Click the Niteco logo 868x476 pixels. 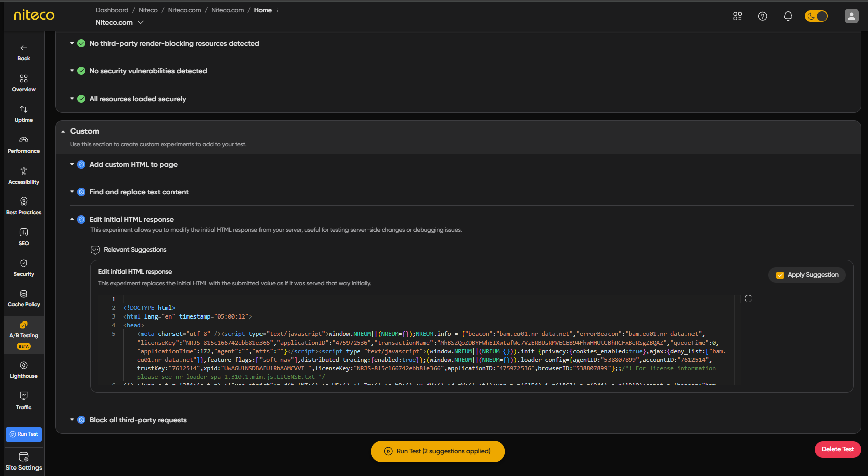[x=34, y=15]
